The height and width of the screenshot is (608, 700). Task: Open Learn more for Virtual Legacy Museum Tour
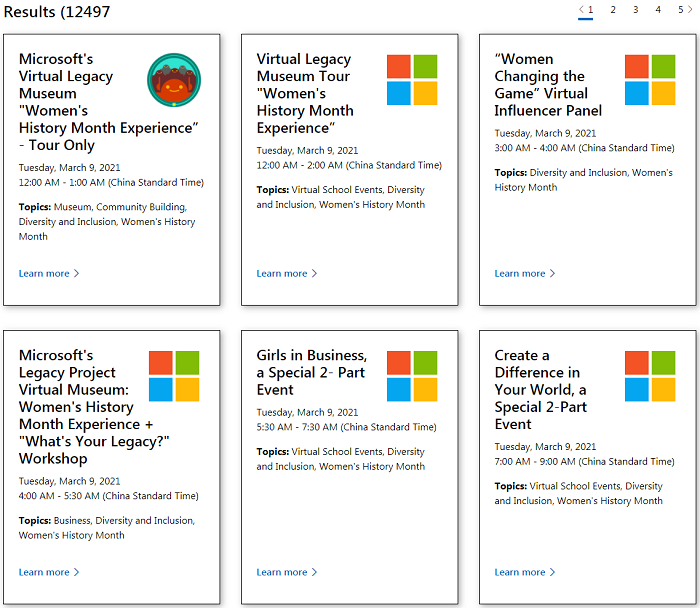coord(287,273)
